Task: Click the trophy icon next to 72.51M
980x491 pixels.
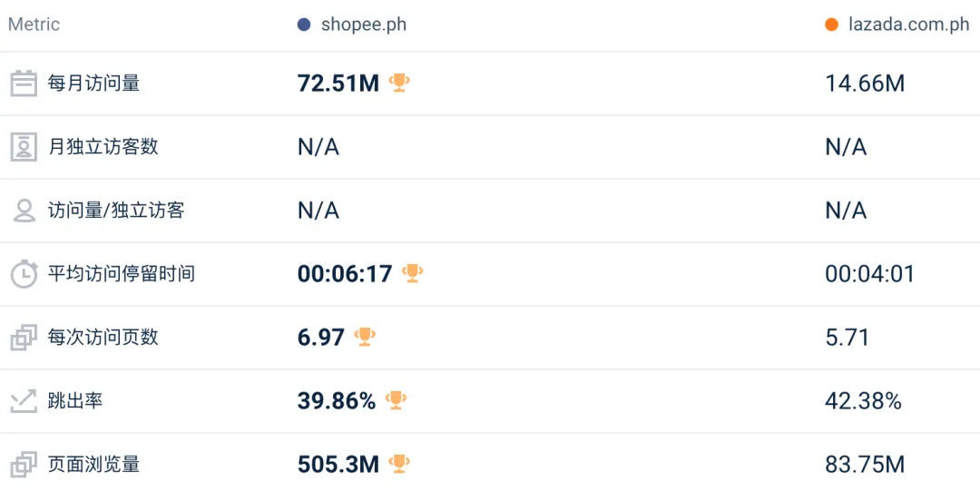Action: pyautogui.click(x=398, y=83)
